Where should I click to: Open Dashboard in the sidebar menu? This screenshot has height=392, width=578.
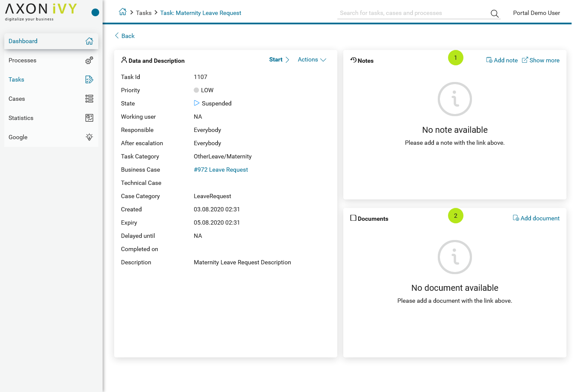(x=51, y=41)
